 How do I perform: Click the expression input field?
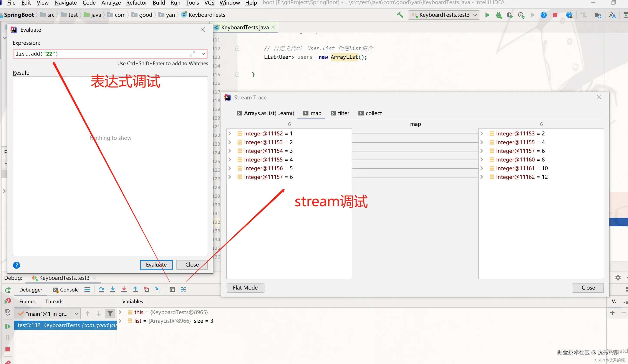[x=100, y=54]
